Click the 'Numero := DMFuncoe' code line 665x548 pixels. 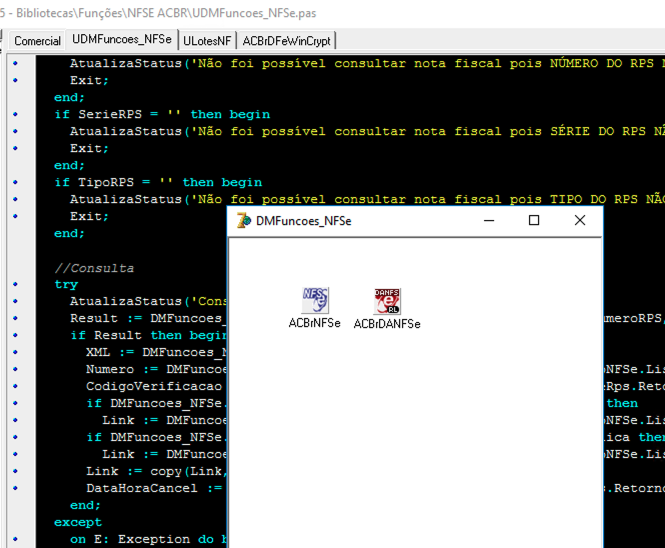click(156, 369)
